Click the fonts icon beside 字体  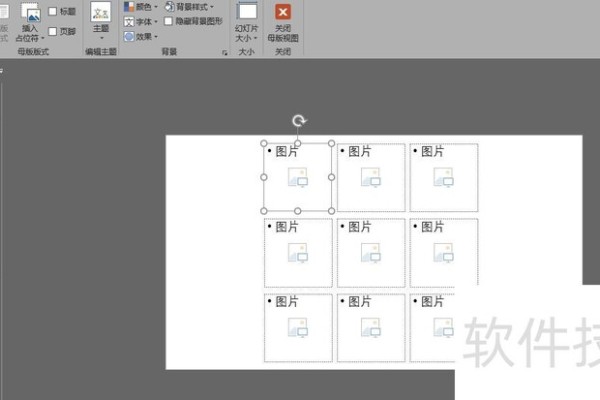(129, 22)
